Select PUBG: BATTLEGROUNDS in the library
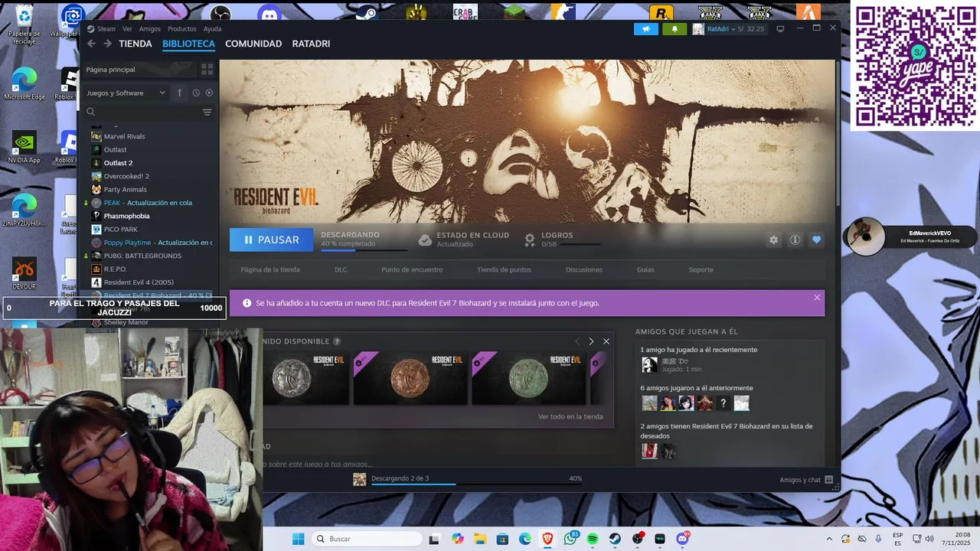The height and width of the screenshot is (551, 980). tap(142, 256)
